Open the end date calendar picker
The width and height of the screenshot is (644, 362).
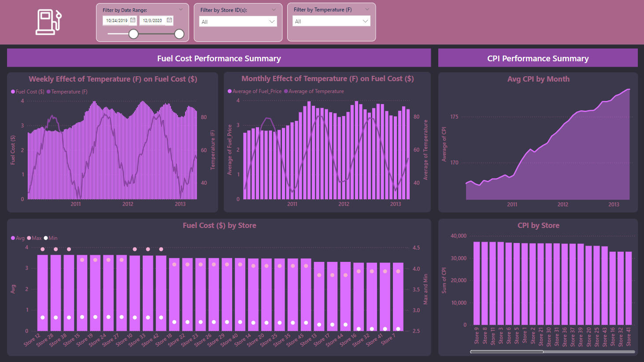169,20
